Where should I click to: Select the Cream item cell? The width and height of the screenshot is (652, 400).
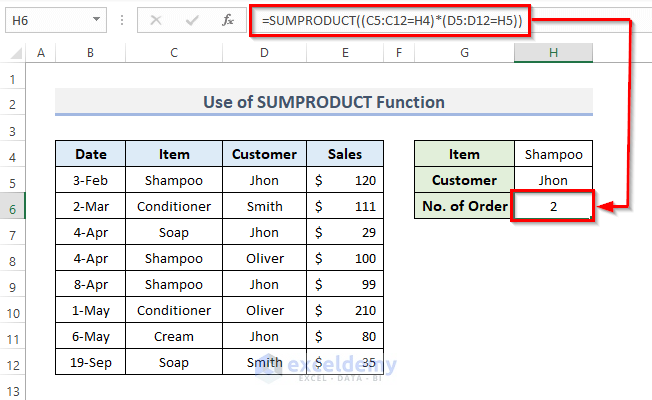click(x=174, y=337)
